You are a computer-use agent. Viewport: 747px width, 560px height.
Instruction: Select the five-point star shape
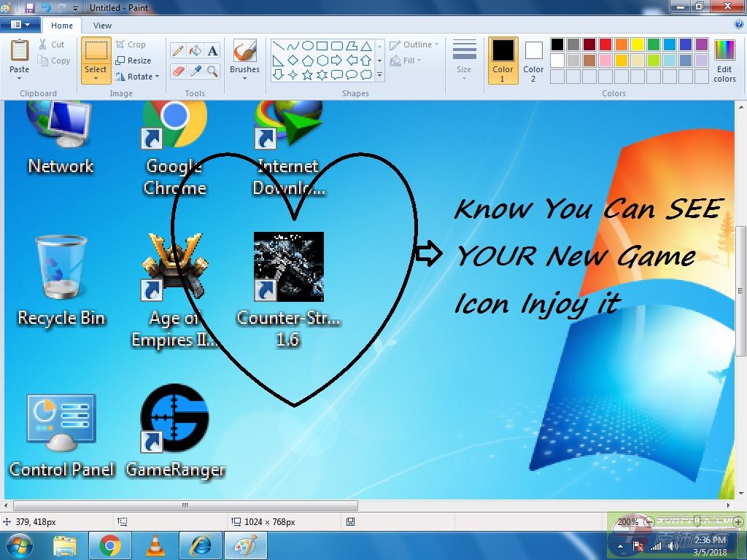click(307, 74)
